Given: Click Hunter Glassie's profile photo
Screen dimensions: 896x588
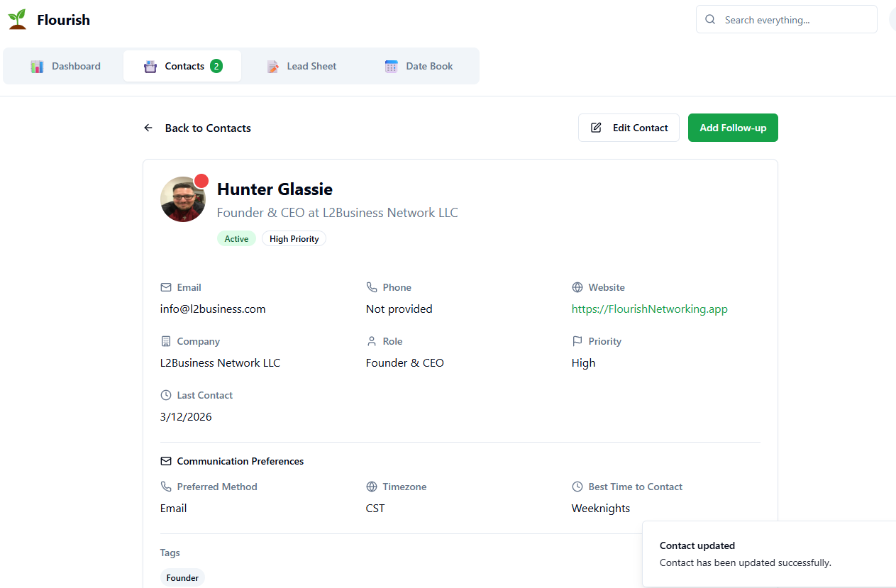Looking at the screenshot, I should 183,199.
